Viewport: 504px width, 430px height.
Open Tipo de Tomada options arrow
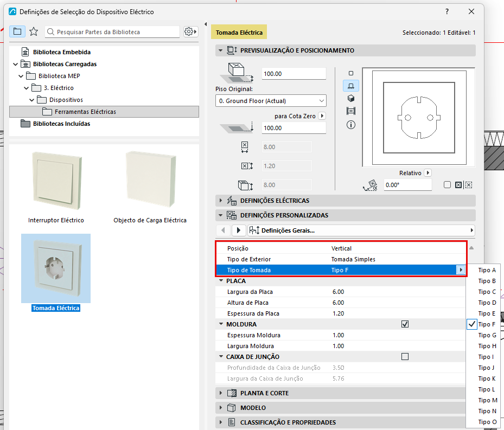(x=461, y=270)
